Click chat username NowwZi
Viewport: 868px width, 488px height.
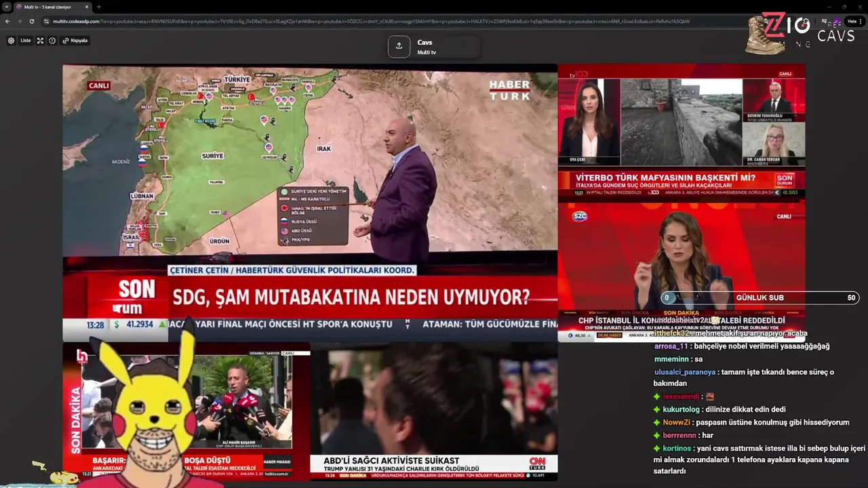click(x=677, y=422)
